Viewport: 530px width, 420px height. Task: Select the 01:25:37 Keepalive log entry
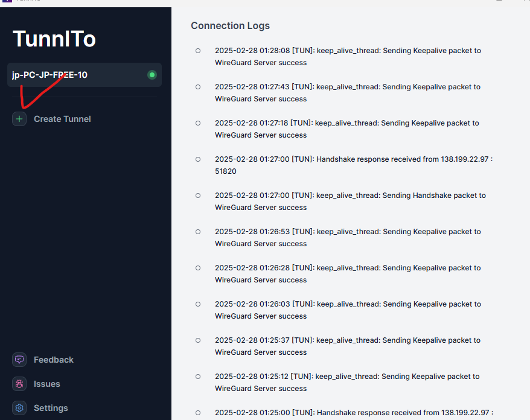pos(348,346)
